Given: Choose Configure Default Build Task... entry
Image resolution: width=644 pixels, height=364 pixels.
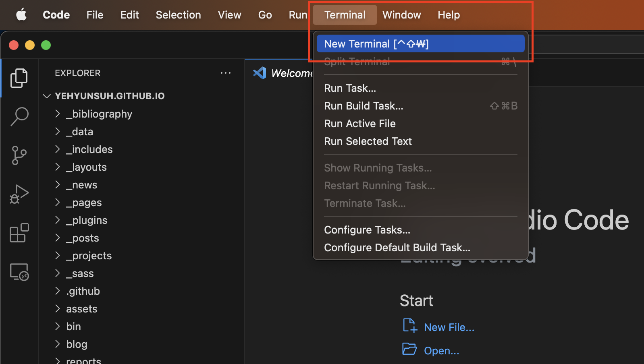Looking at the screenshot, I should [x=420, y=248].
